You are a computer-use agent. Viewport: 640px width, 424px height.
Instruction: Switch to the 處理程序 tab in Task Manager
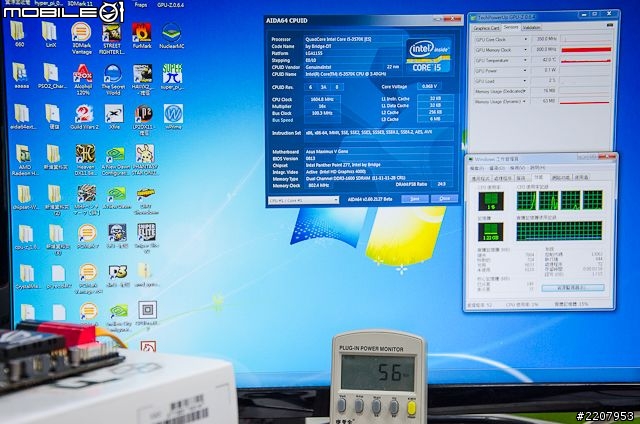coord(503,178)
